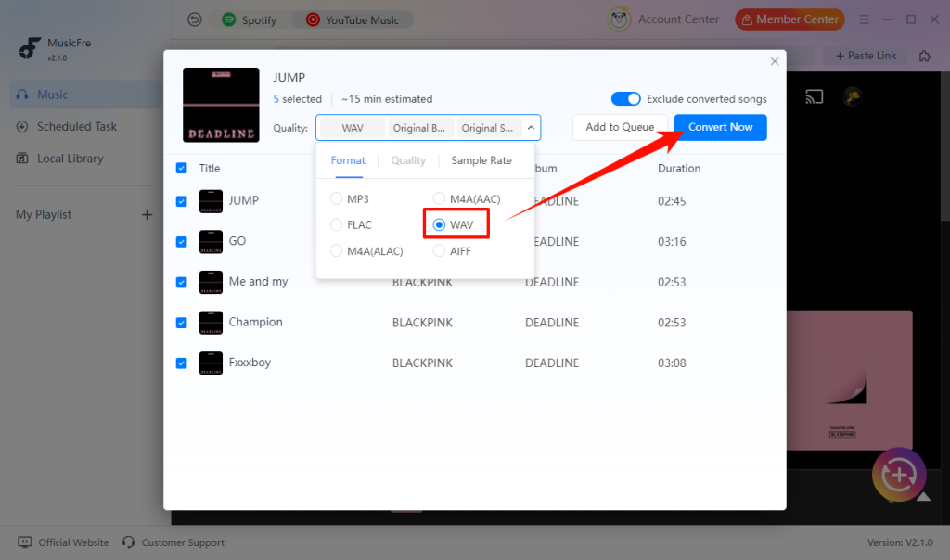Click the round profile icon beside cast
Image resolution: width=950 pixels, height=560 pixels.
click(x=853, y=96)
